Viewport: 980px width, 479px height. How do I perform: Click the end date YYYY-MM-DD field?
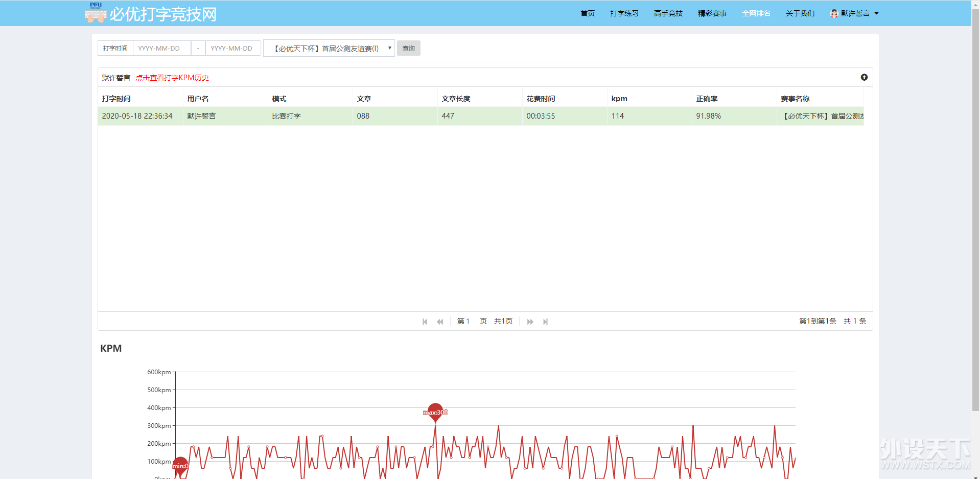tap(233, 48)
